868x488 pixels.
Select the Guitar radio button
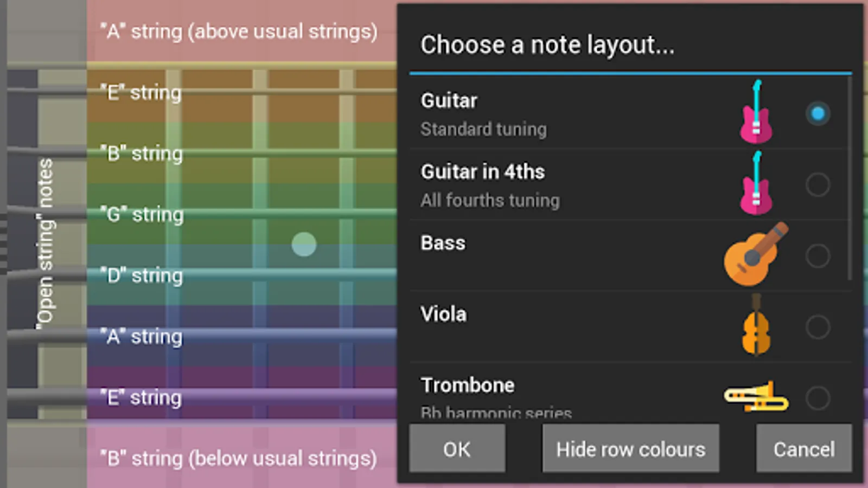click(818, 113)
